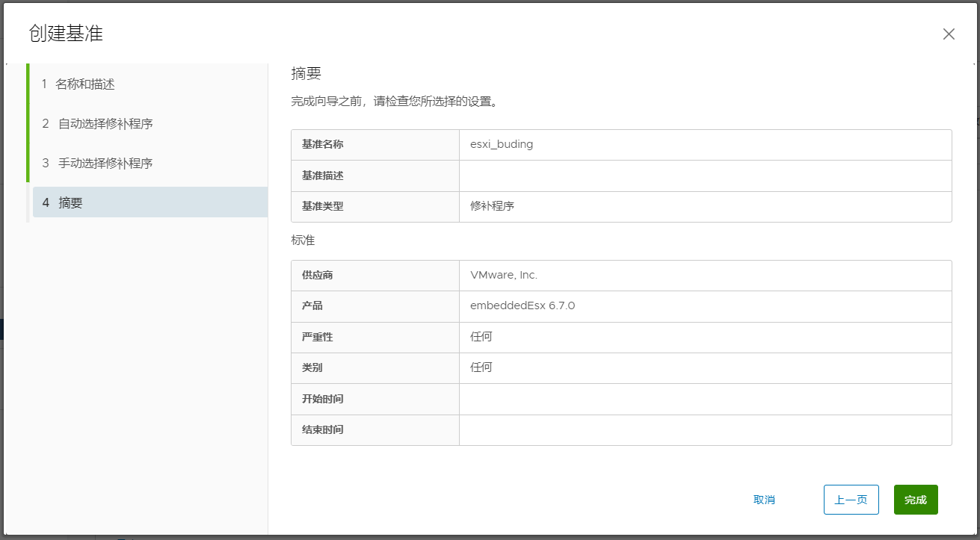Finish the wizard with 完成

tap(916, 500)
